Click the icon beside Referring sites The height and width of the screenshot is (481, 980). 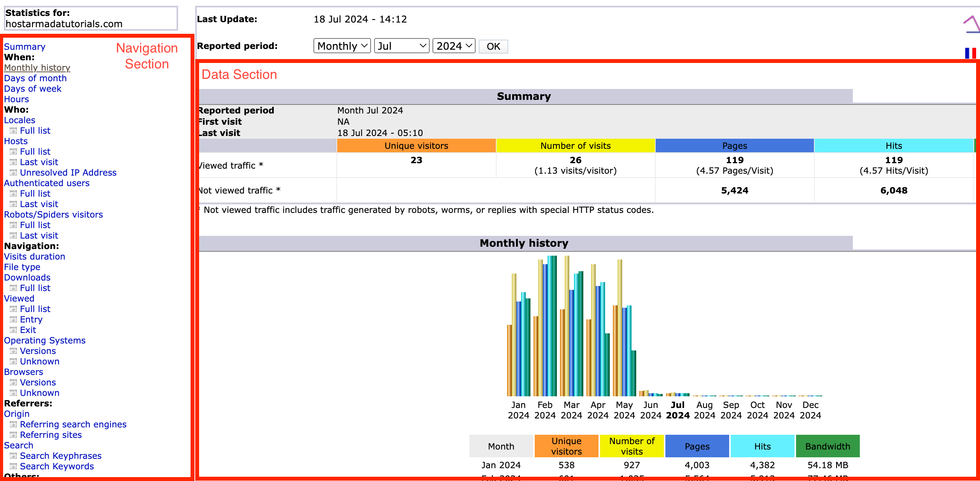tap(13, 435)
